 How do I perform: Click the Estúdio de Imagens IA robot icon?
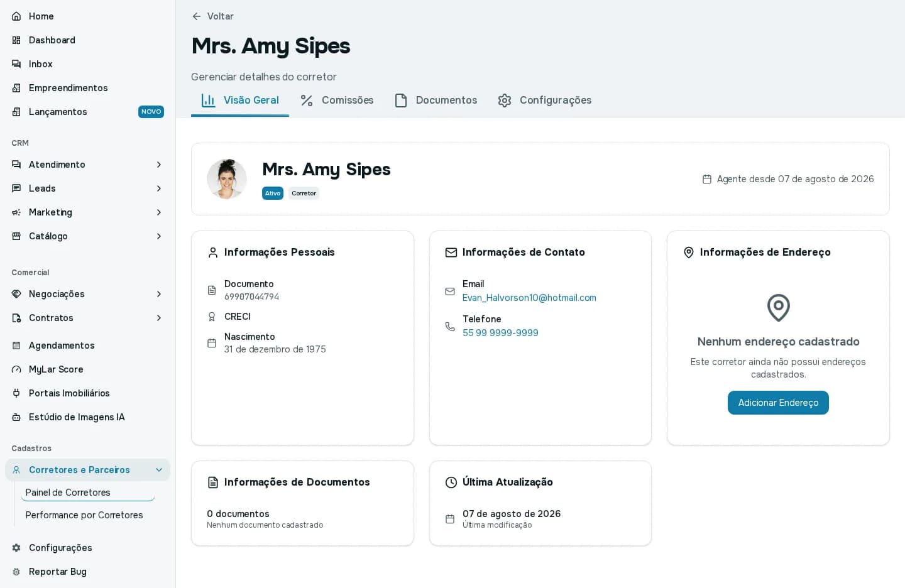click(16, 417)
